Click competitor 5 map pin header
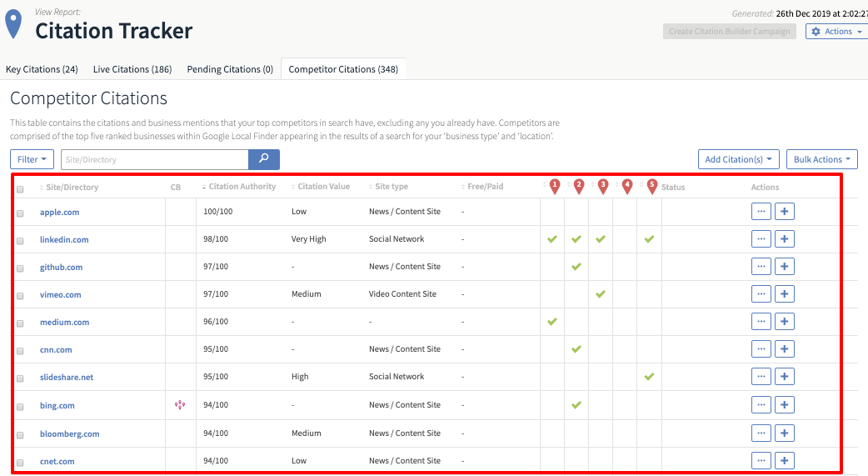Screen dimensions: 868x476 pos(652,187)
